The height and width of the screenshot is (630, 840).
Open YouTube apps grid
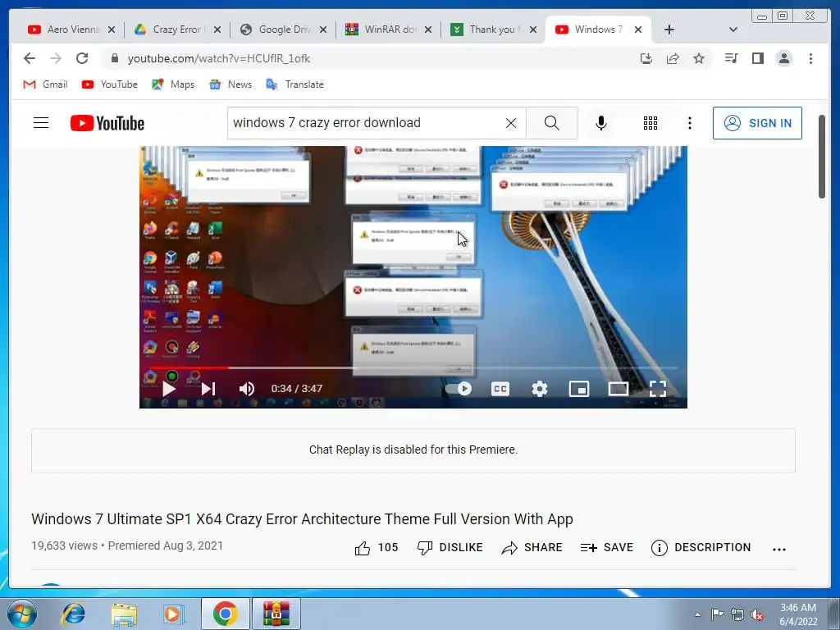point(651,123)
